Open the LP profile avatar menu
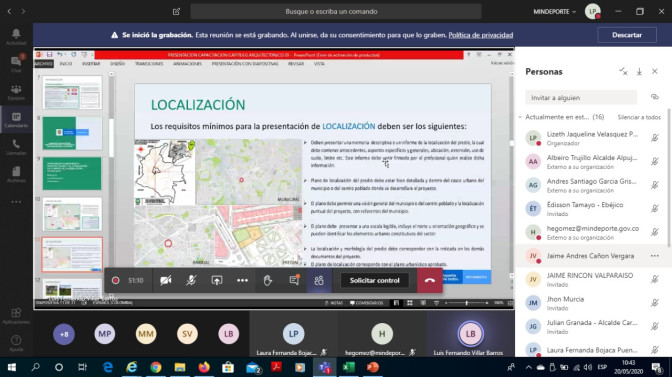The image size is (672, 377). coord(593,12)
